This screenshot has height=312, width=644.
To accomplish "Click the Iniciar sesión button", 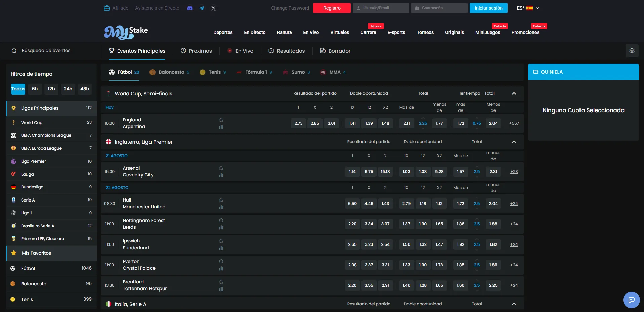I will coord(488,8).
